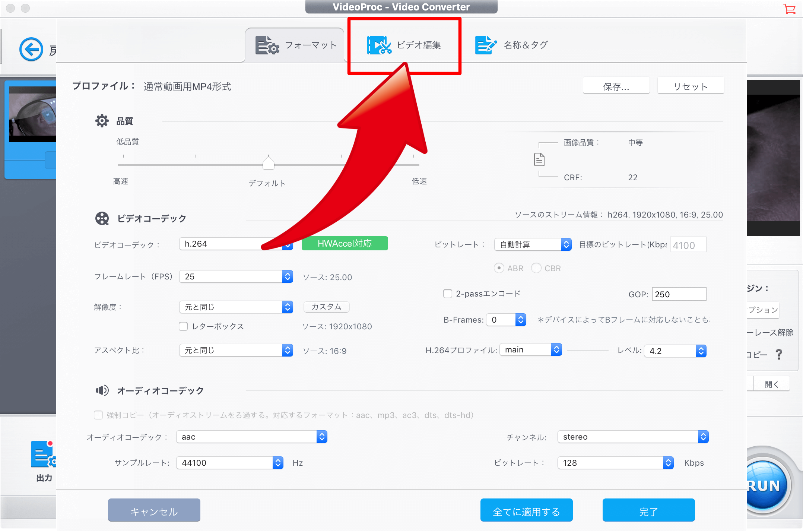Click the 中等 image quality value

coord(635,142)
